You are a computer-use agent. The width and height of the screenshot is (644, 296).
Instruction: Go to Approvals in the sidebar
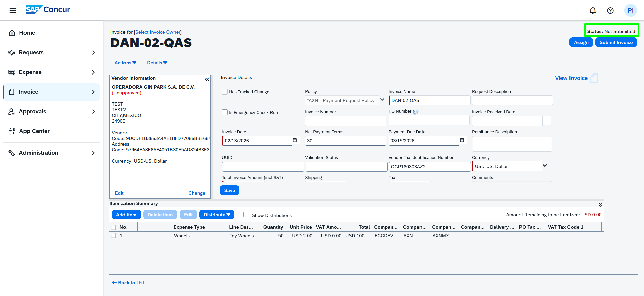coord(33,111)
